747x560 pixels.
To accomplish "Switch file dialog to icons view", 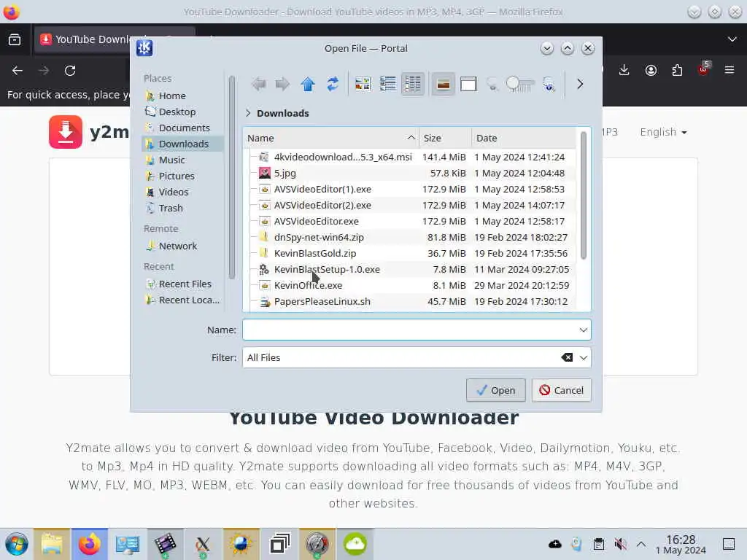I will 363,85.
